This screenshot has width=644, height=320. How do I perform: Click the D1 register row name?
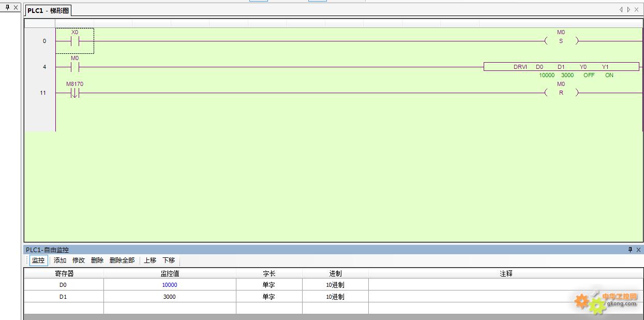[x=63, y=297]
